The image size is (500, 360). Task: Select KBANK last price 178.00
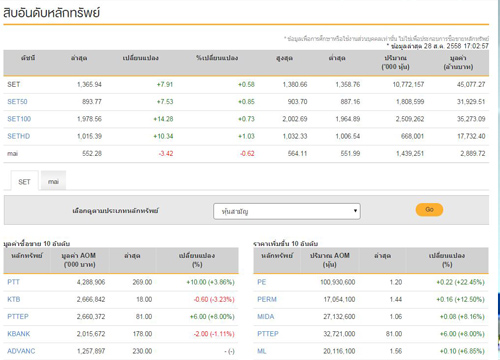click(x=142, y=334)
